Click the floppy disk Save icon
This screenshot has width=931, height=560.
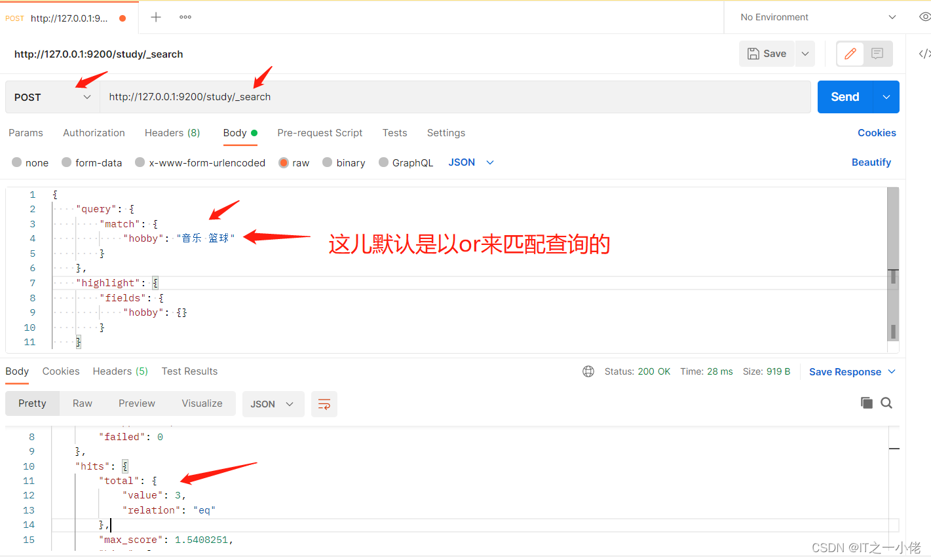click(x=753, y=54)
